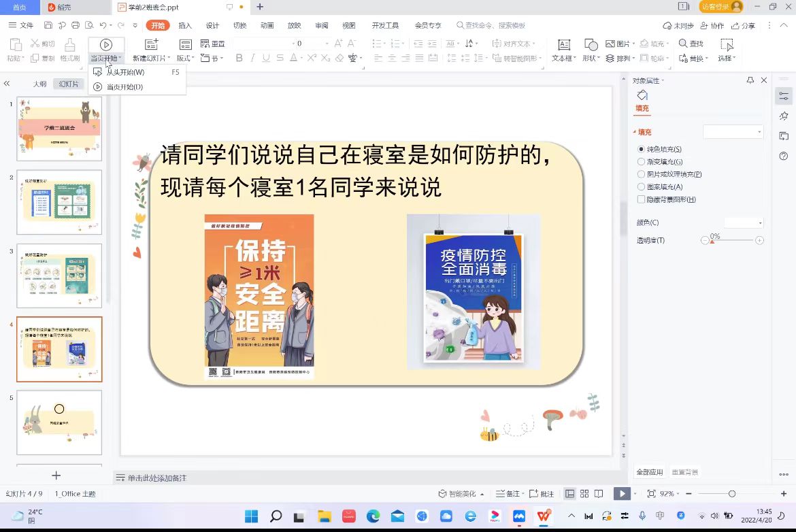Click the 新建幻灯片 new slide icon

(x=151, y=45)
